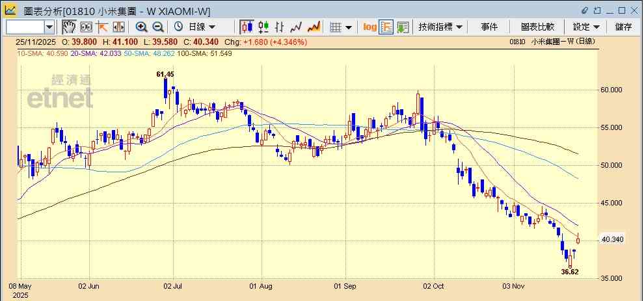Select the area chart type
644x301 pixels.
314,27
